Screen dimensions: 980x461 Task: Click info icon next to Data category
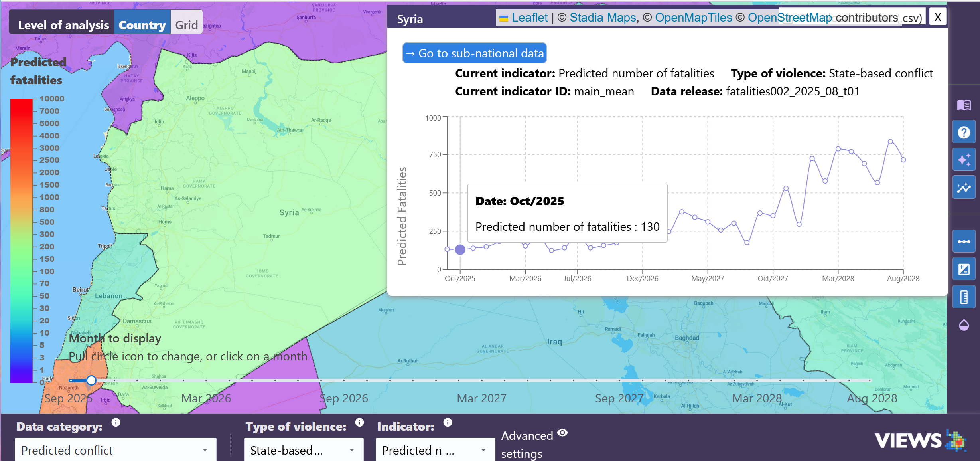click(x=116, y=423)
